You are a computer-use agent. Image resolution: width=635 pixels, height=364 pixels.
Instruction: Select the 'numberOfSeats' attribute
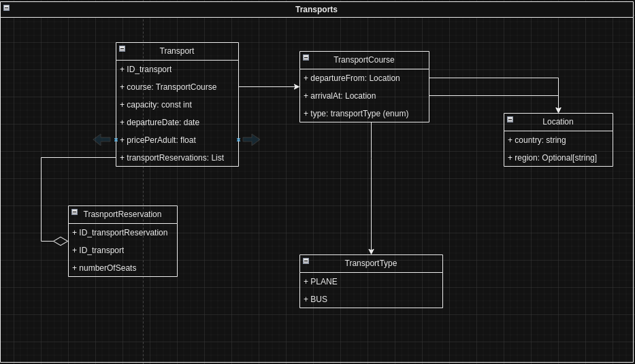123,268
